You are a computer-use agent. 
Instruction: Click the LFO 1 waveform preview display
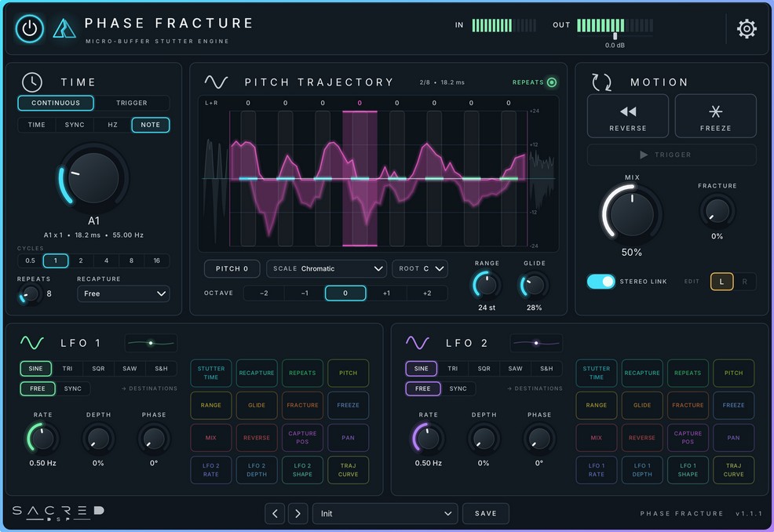(x=151, y=343)
